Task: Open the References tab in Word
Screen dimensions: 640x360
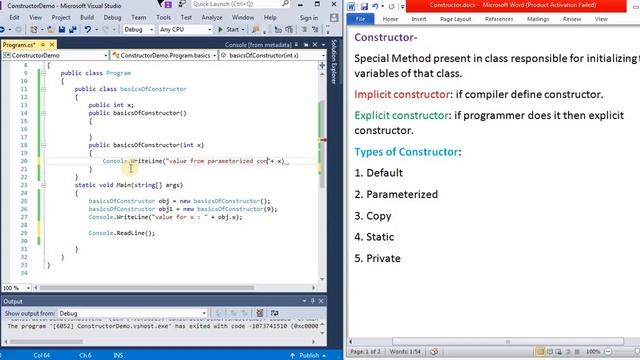Action: [499, 19]
